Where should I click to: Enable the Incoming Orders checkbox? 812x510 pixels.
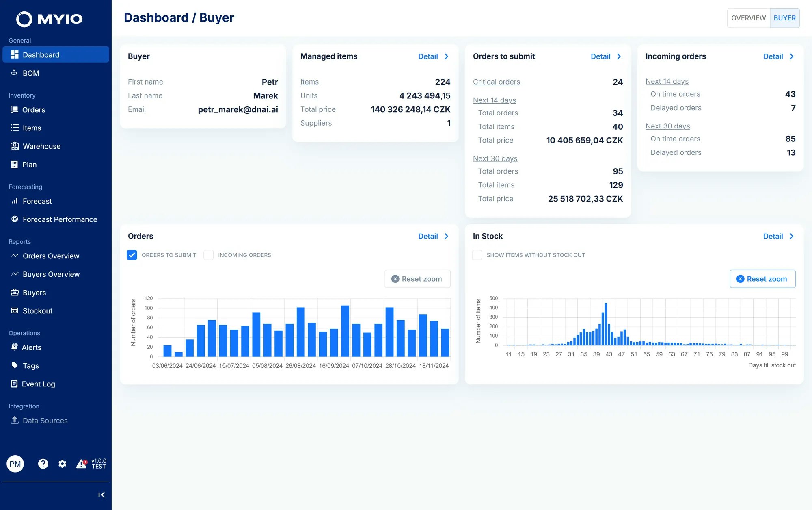(209, 255)
